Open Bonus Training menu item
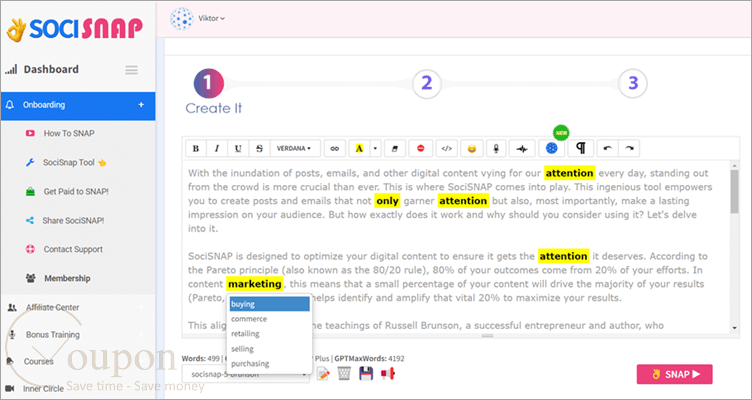The width and height of the screenshot is (752, 400). (x=53, y=335)
